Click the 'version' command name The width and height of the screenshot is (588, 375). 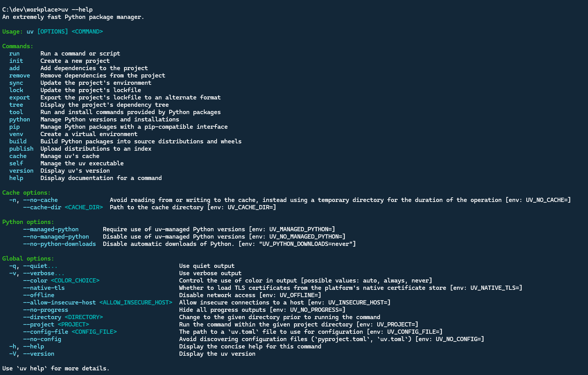point(21,171)
